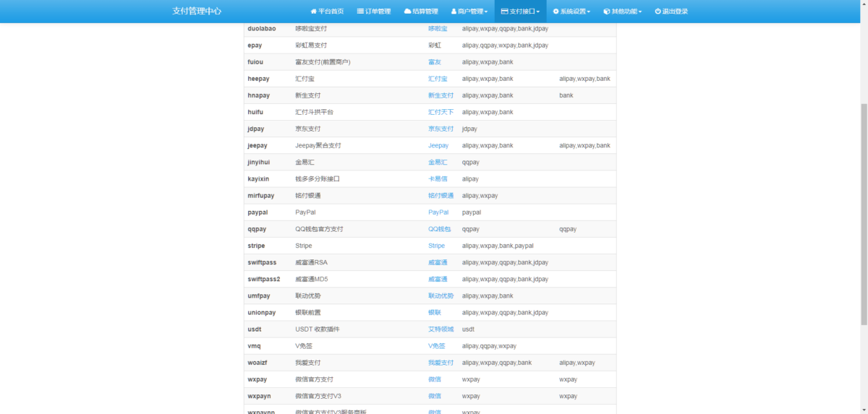
Task: Select the mirfupay plugin name
Action: click(x=260, y=196)
